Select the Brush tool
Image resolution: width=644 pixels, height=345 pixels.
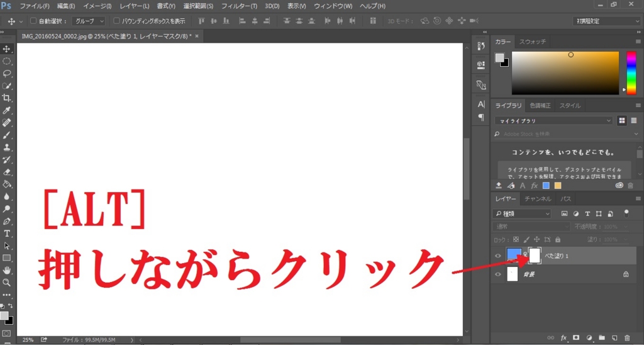[6, 135]
